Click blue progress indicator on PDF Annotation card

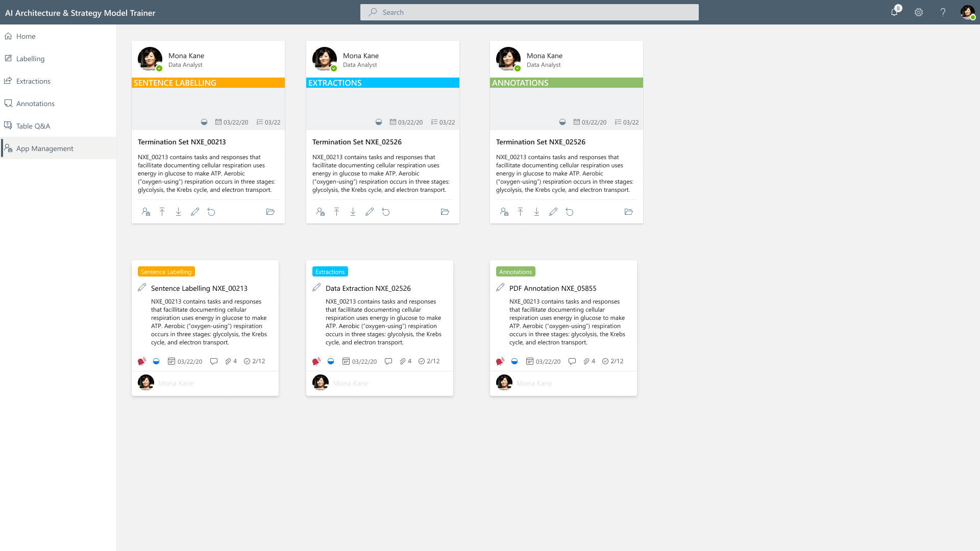514,361
